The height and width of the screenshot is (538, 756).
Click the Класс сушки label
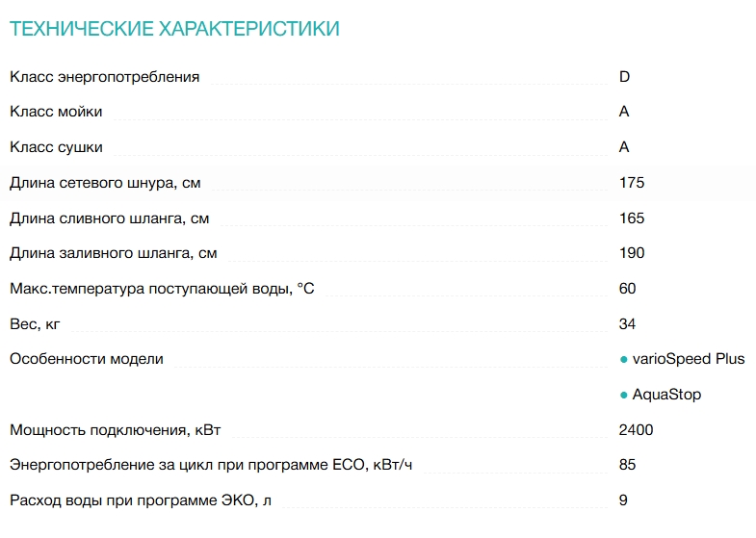tap(56, 147)
